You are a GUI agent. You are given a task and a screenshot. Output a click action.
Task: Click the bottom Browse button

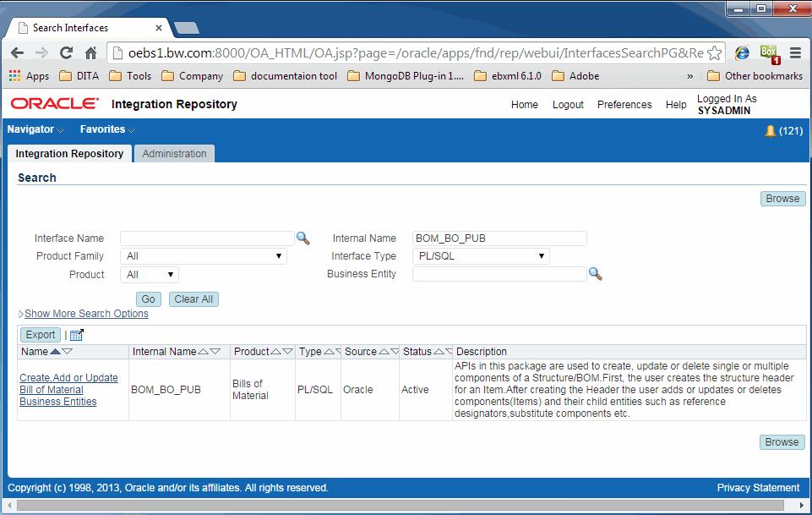tap(782, 442)
